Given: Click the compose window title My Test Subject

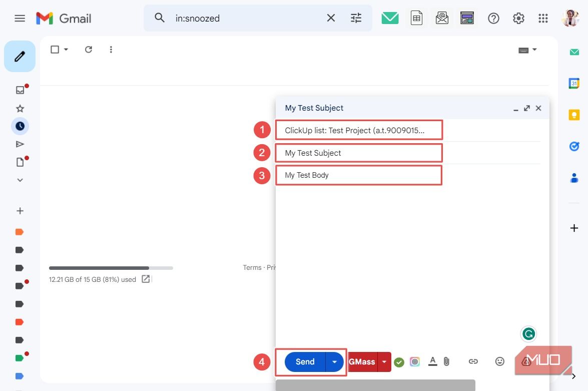Looking at the screenshot, I should (314, 108).
